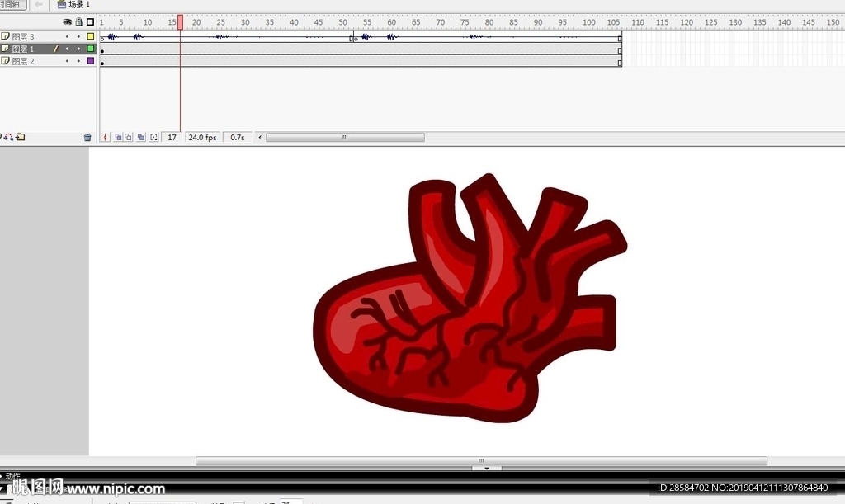Click the stage horizontal scrollbar
Image resolution: width=845 pixels, height=504 pixels.
[481, 461]
